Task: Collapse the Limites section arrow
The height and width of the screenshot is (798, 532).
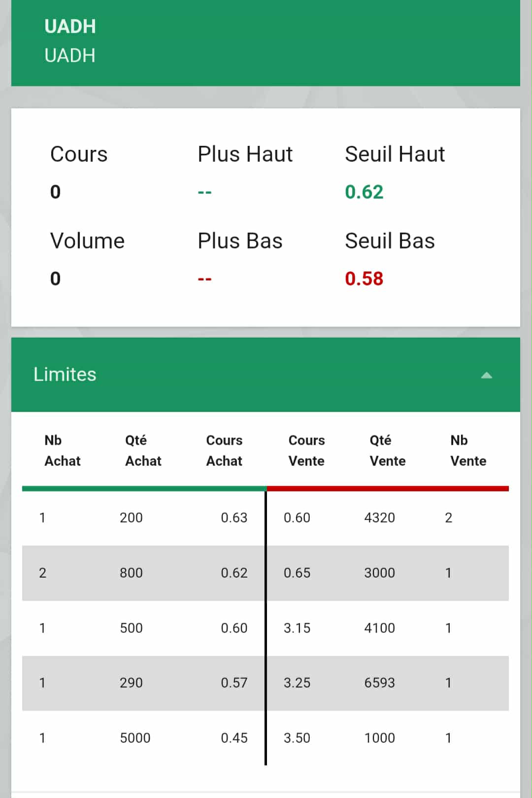Action: [x=486, y=375]
